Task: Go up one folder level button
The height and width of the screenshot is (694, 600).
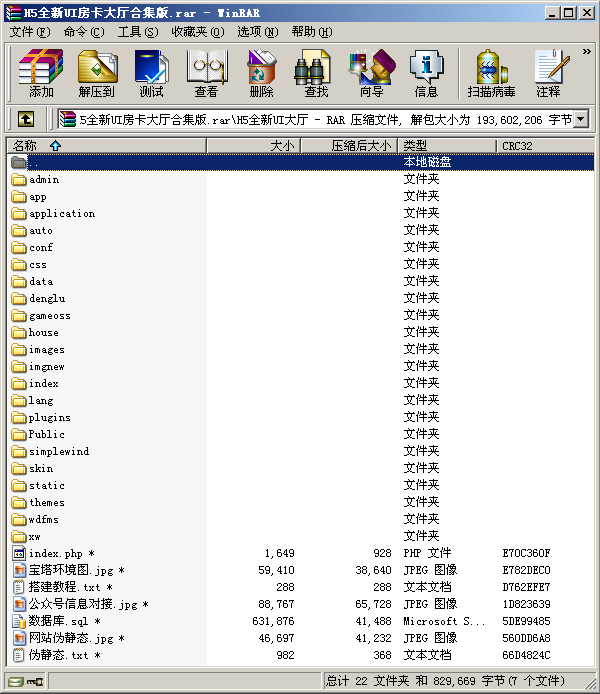Action: click(x=26, y=119)
